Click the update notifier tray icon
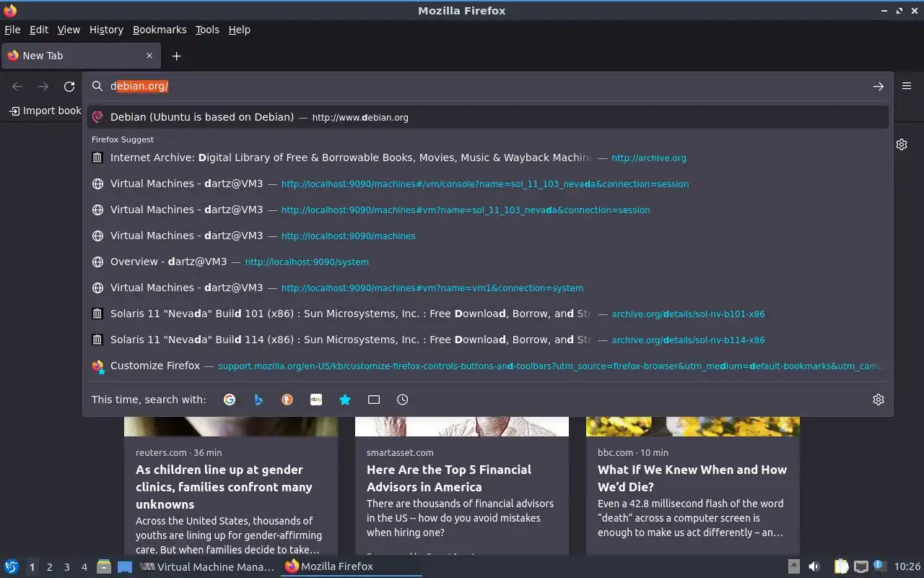Viewport: 924px width, 578px height. pos(879,566)
